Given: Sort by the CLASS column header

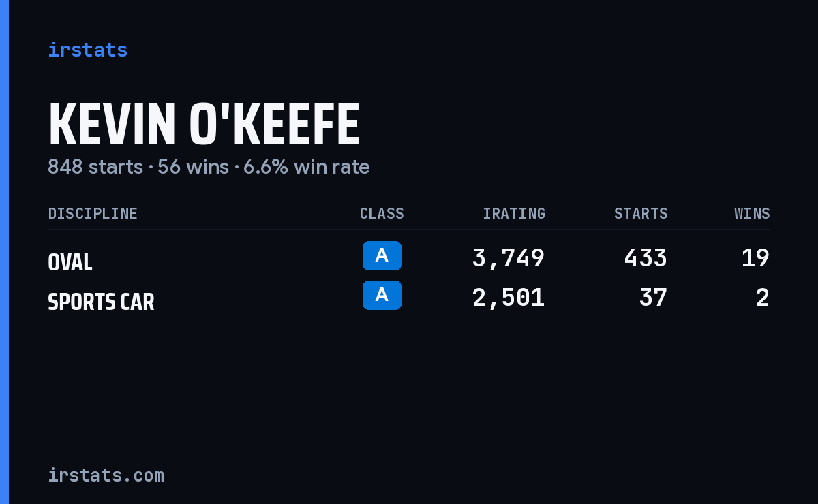Looking at the screenshot, I should click(x=382, y=213).
